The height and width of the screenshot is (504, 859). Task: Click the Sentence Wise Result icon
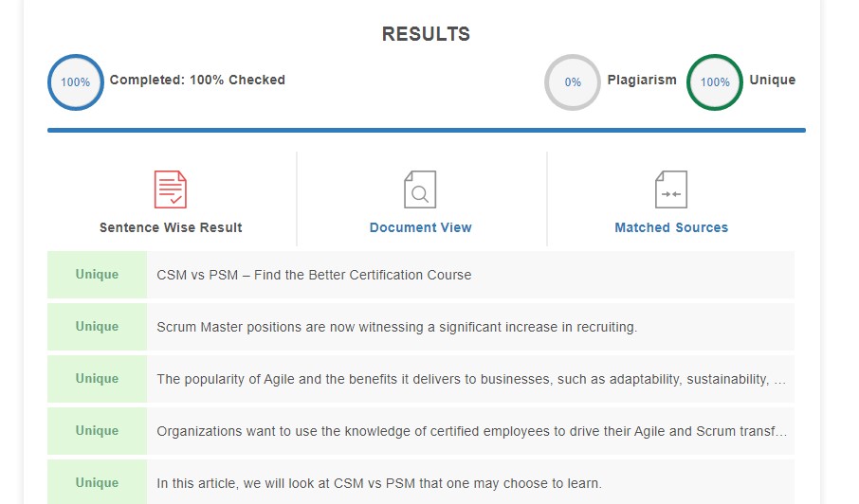171,189
